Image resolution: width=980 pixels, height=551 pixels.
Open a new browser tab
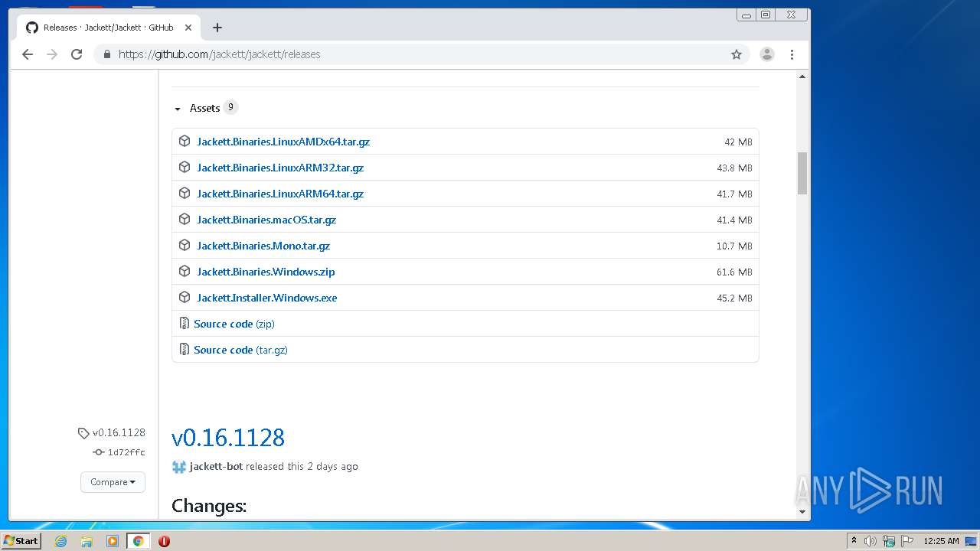217,28
